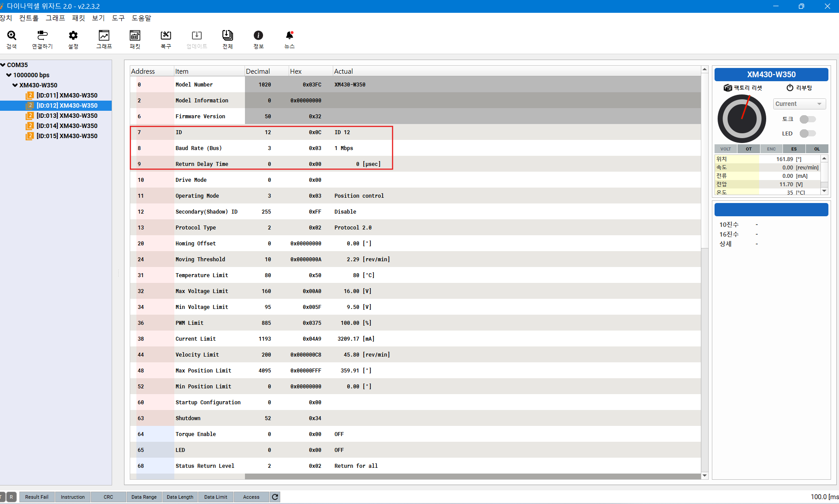This screenshot has height=504, width=839.
Task: Click the 검색 search toolbar icon
Action: click(x=11, y=39)
